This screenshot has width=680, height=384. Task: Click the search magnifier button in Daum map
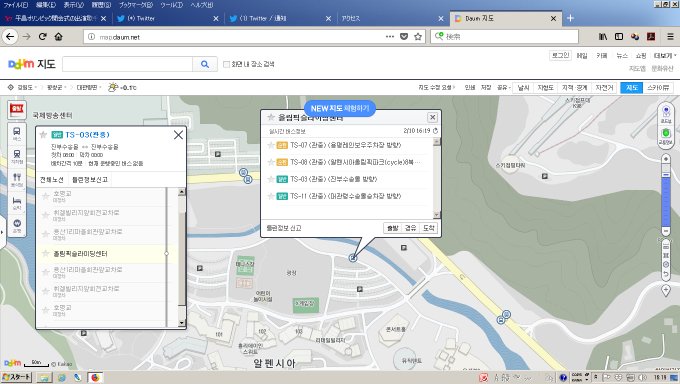(205, 64)
